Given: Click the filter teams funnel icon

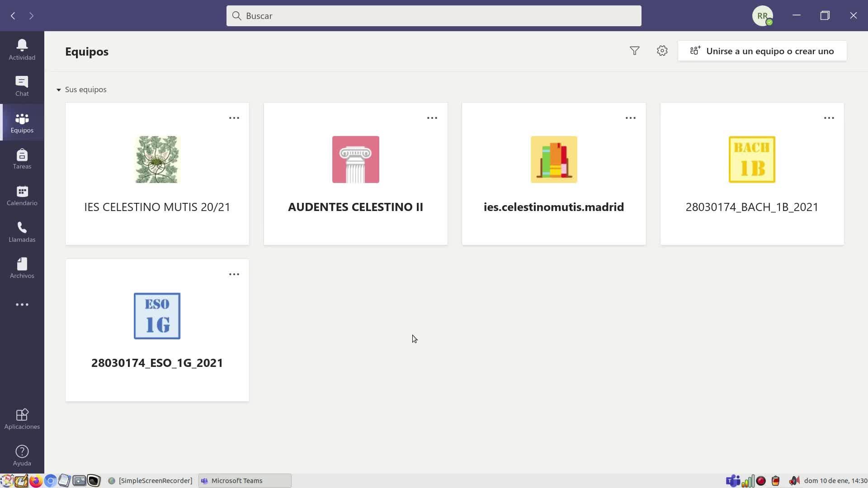Looking at the screenshot, I should tap(634, 51).
